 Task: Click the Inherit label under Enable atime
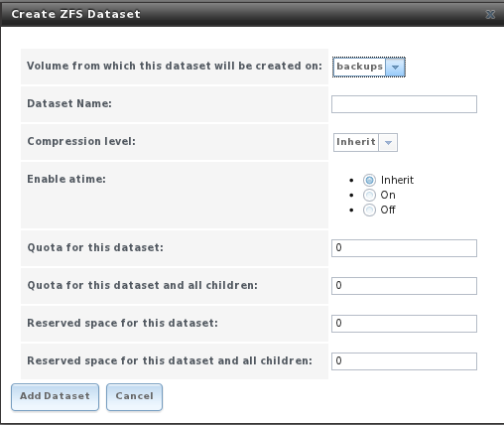coord(397,180)
